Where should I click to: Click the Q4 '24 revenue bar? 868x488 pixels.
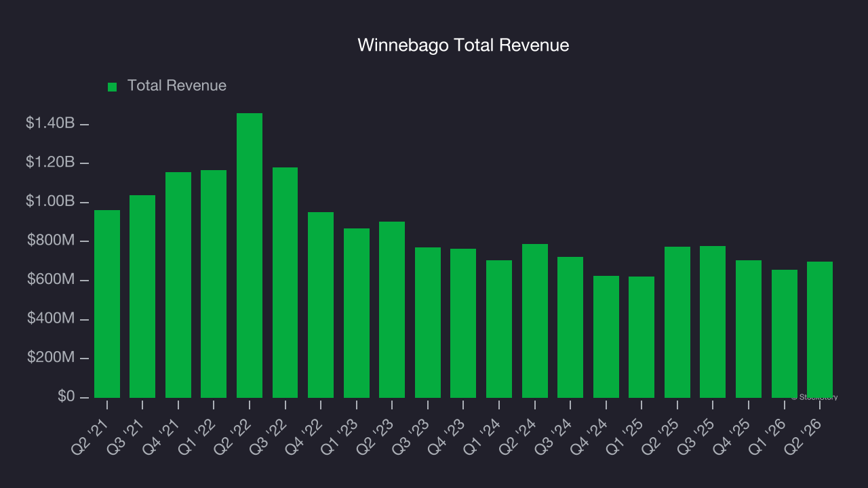(606, 337)
